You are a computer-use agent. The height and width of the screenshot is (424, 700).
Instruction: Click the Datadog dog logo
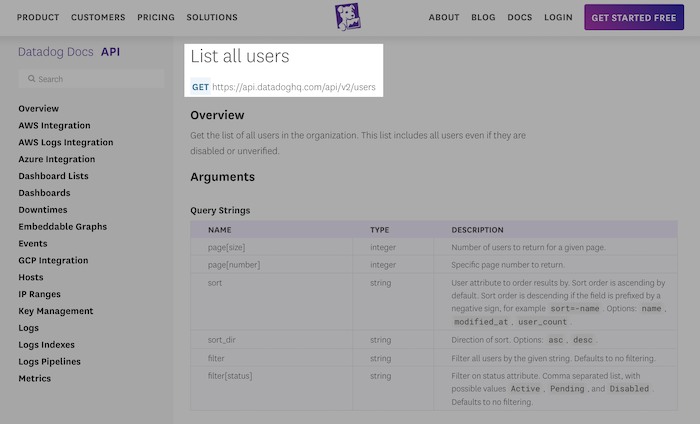tap(347, 17)
